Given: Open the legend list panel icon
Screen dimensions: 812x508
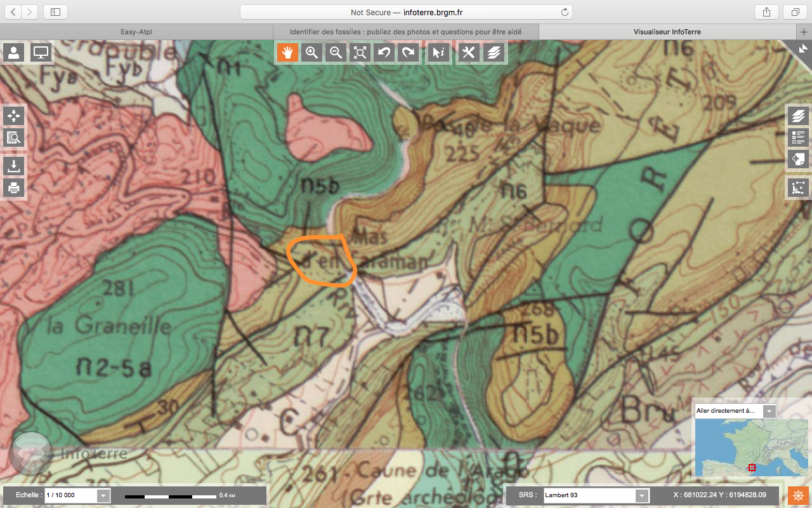Looking at the screenshot, I should tap(798, 137).
